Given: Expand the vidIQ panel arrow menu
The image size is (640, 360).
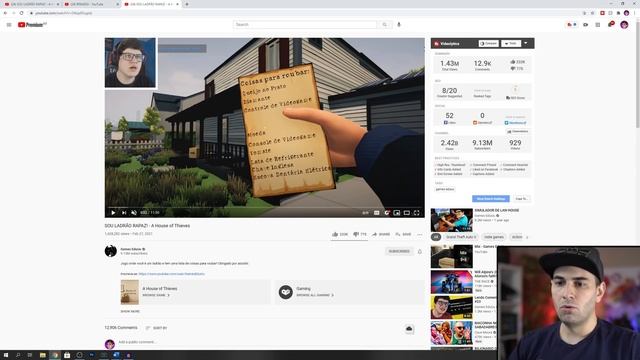Looking at the screenshot, I should (x=526, y=43).
